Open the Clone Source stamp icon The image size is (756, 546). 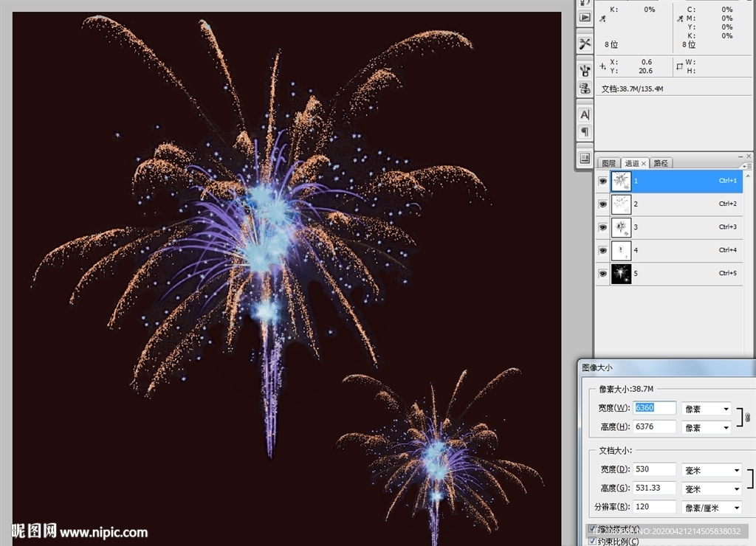[x=585, y=89]
